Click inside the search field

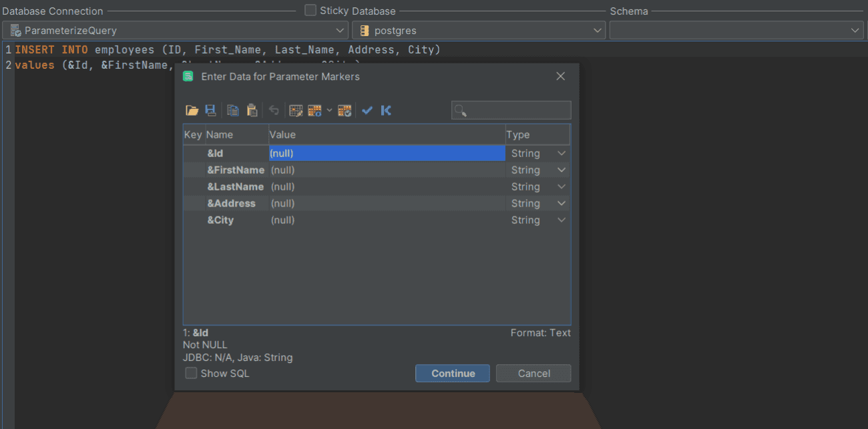(x=511, y=110)
